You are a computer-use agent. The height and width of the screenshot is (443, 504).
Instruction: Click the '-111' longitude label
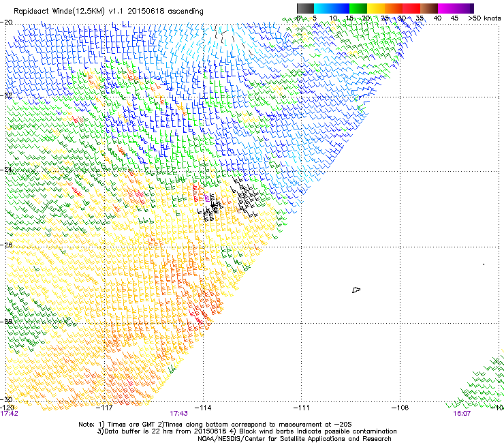(x=301, y=408)
